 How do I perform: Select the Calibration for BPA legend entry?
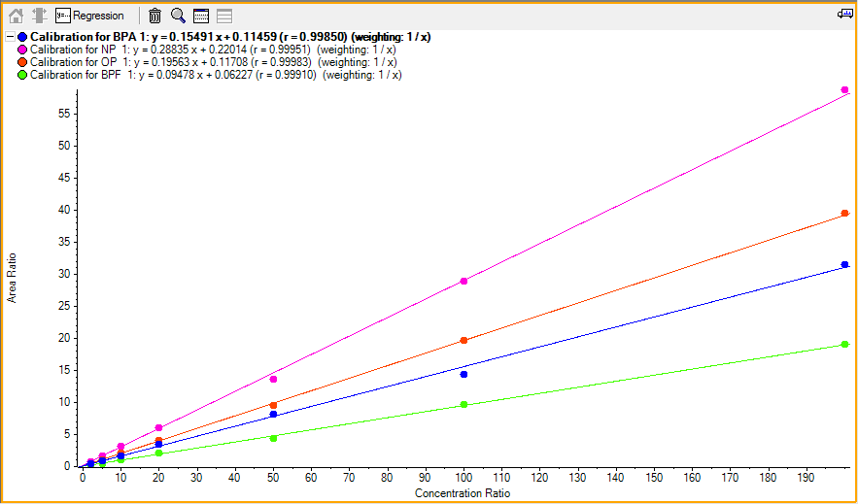[230, 37]
